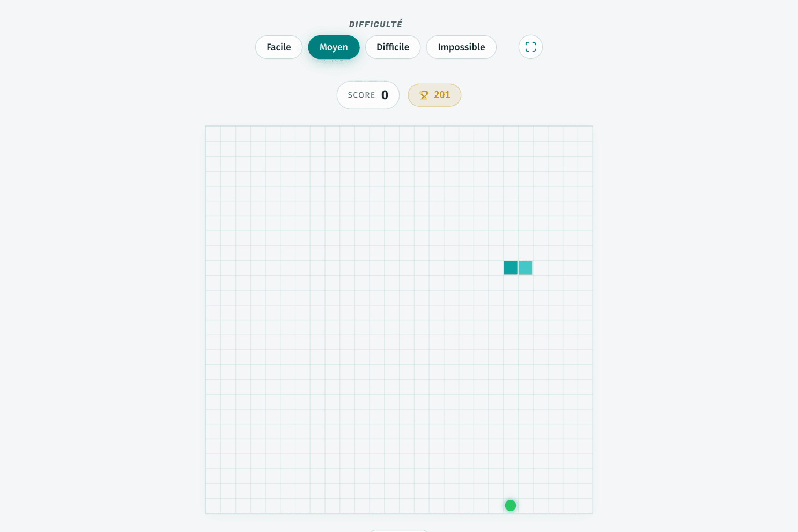Screen dimensions: 798x532
Task: Choose the Impossible difficulty level
Action: pos(461,47)
